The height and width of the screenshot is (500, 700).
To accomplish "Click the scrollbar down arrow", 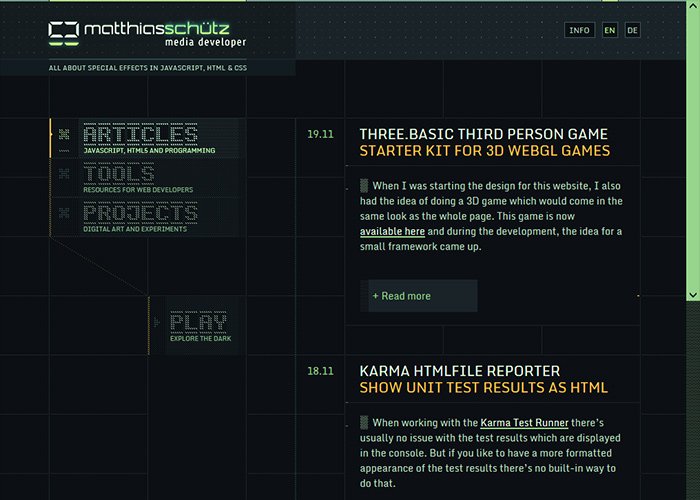I will point(693,295).
